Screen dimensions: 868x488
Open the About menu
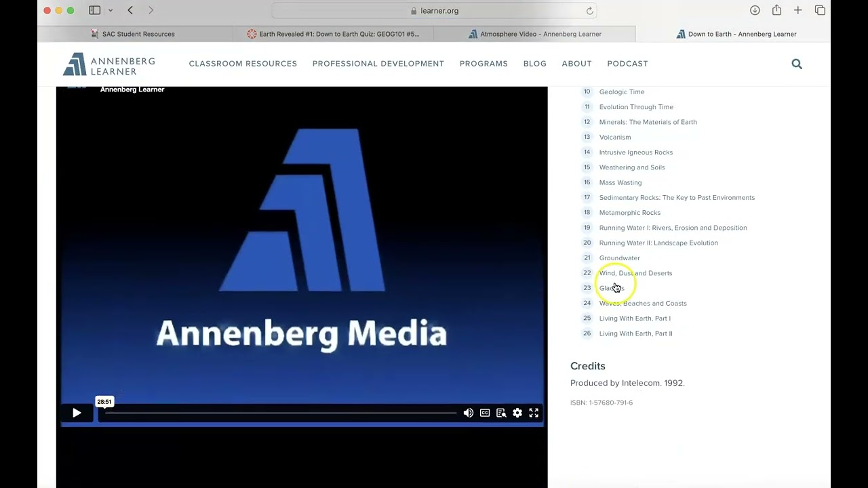[x=577, y=64]
